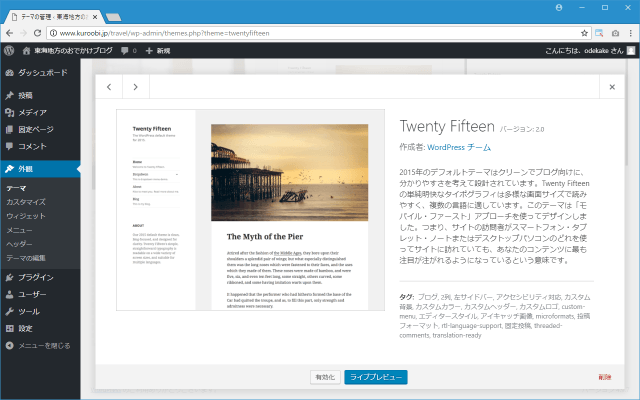Collapse sidebar with メニューを閉じる
The height and width of the screenshot is (400, 640).
38,346
